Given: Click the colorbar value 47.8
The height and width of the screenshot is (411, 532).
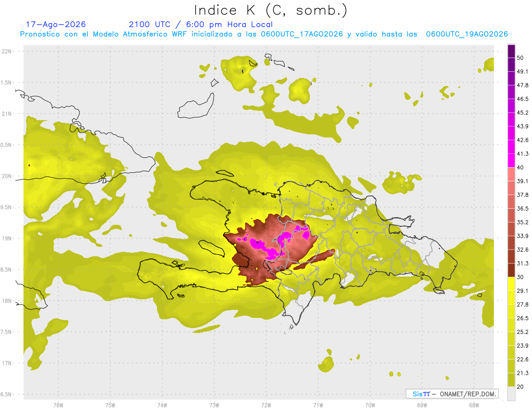Looking at the screenshot, I should [523, 85].
